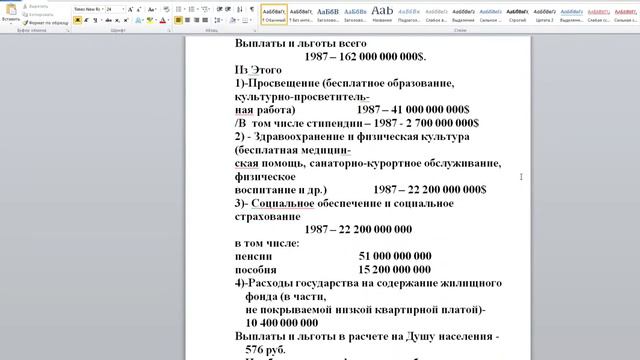Click the Cut (Вырезать) command
The height and width of the screenshot is (360, 640).
click(x=36, y=7)
